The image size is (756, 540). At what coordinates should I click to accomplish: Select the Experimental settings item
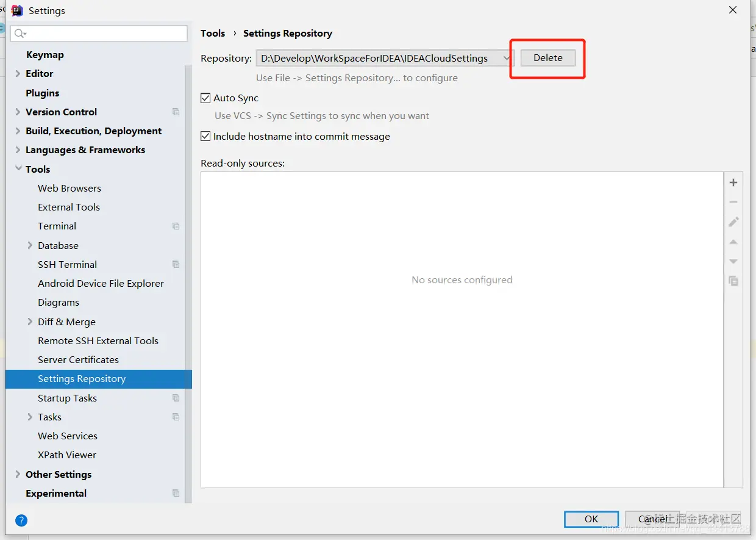(x=56, y=493)
